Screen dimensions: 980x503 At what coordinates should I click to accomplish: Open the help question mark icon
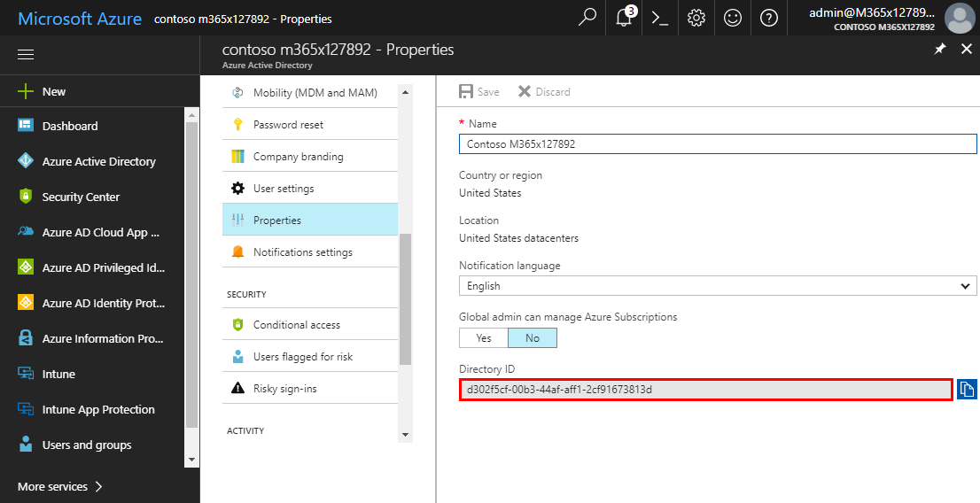[x=769, y=18]
